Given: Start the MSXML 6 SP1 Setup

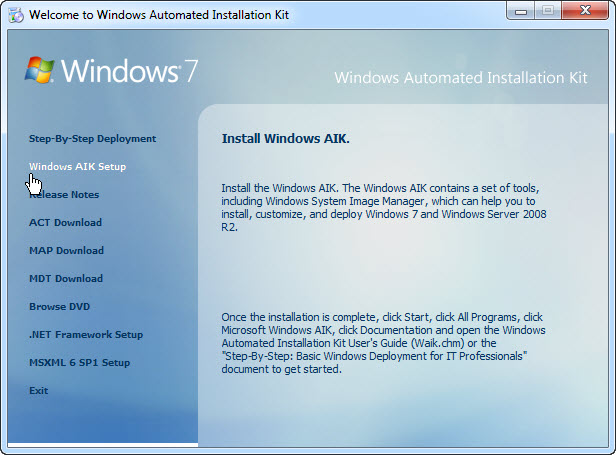Looking at the screenshot, I should [x=79, y=362].
